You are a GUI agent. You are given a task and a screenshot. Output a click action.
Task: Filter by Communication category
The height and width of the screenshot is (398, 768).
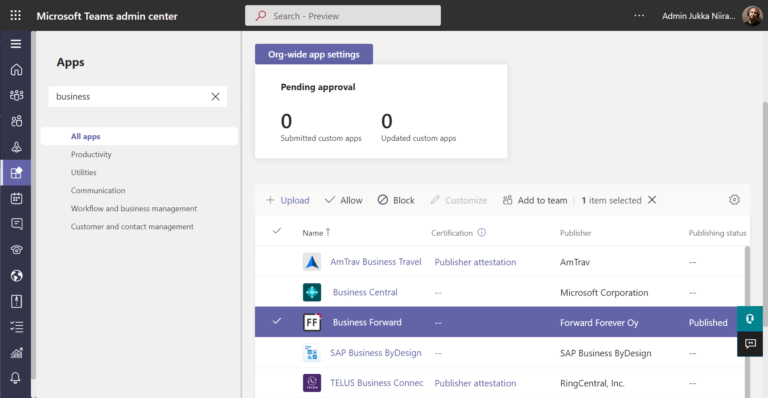click(x=98, y=190)
